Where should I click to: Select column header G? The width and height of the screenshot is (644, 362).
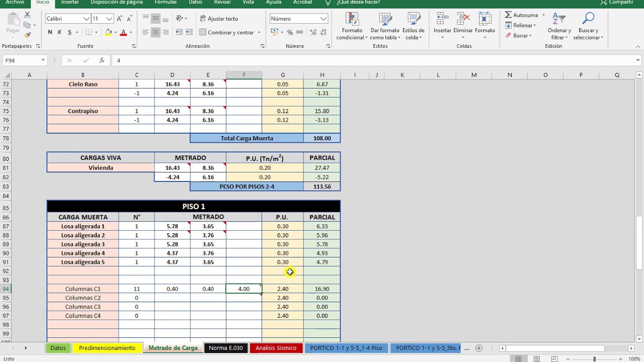pyautogui.click(x=283, y=75)
